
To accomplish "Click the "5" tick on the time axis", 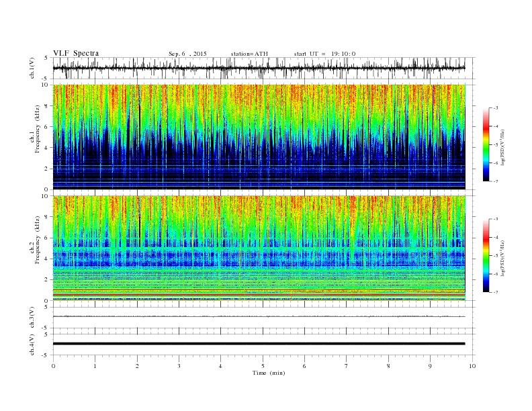I will (263, 366).
